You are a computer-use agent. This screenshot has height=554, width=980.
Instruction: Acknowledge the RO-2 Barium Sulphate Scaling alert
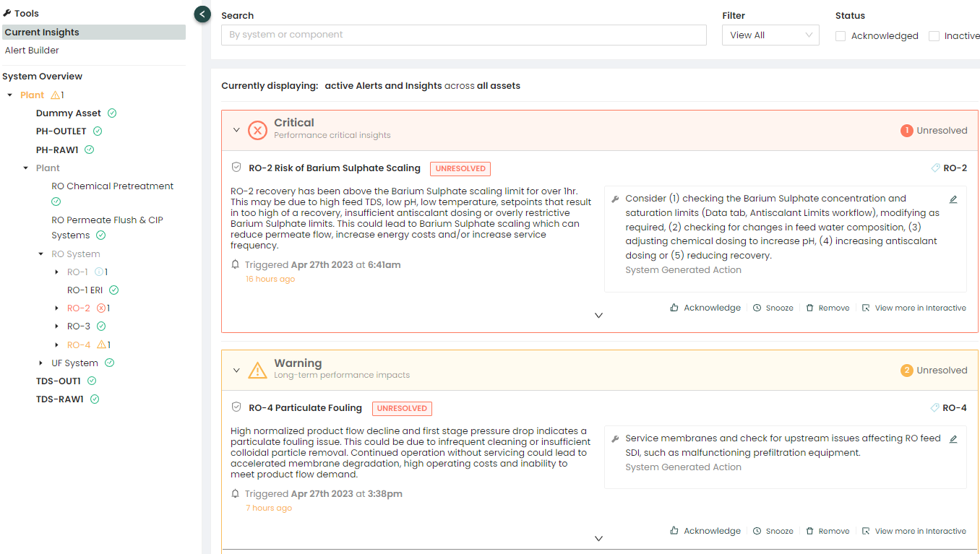[x=705, y=308]
